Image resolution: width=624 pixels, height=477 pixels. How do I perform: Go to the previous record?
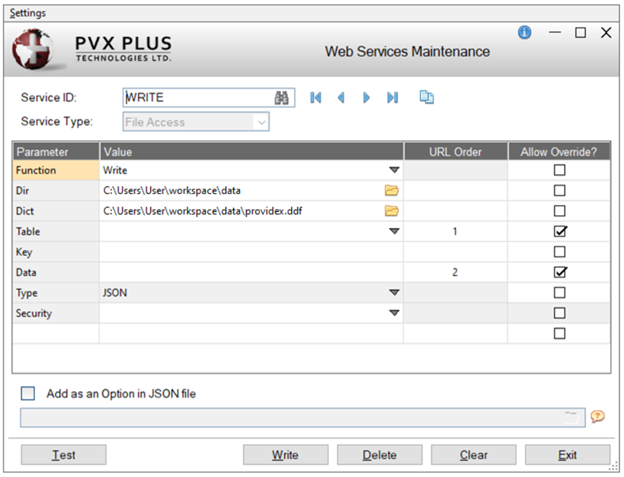[x=341, y=98]
